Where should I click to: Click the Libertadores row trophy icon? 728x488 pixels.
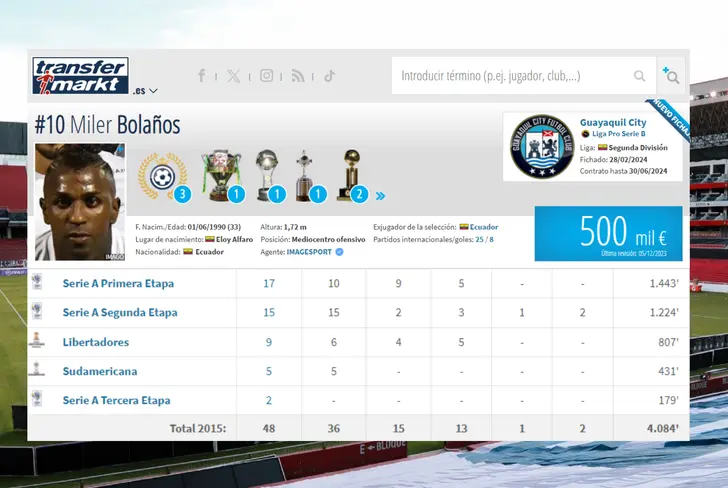[37, 340]
